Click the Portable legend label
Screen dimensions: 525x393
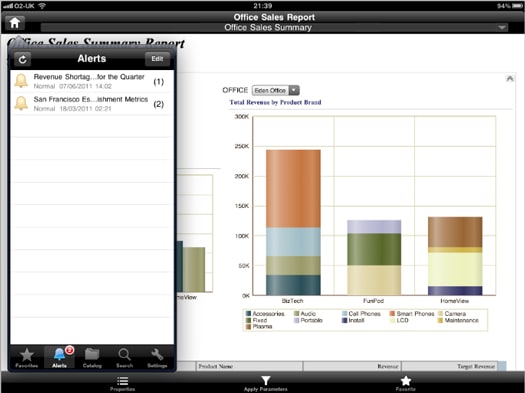pyautogui.click(x=311, y=320)
